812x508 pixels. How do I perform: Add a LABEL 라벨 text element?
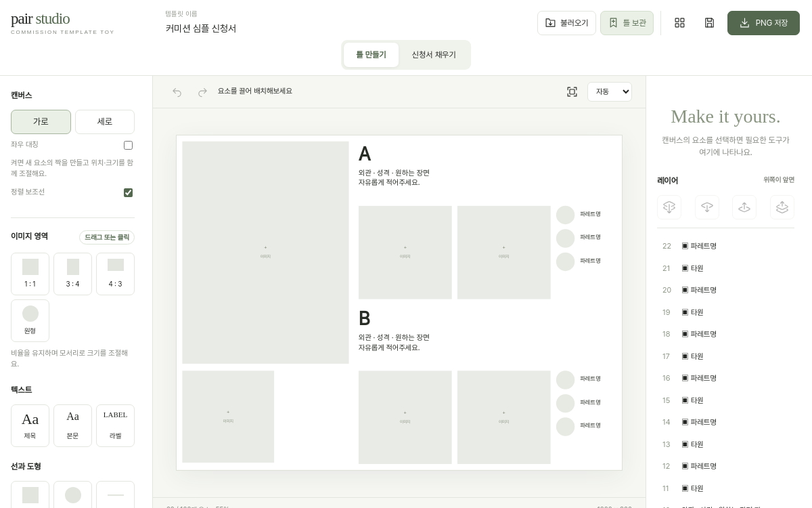point(115,425)
